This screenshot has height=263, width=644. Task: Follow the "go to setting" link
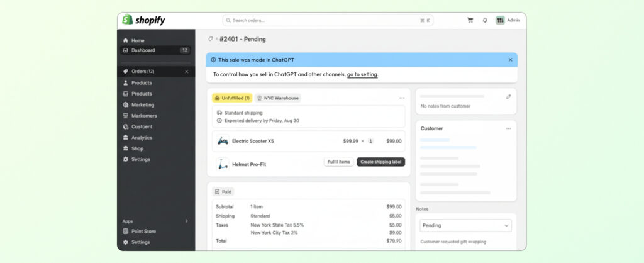[x=362, y=74]
